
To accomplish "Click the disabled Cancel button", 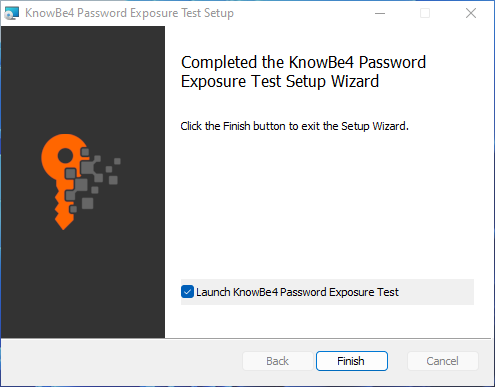I will pyautogui.click(x=443, y=361).
